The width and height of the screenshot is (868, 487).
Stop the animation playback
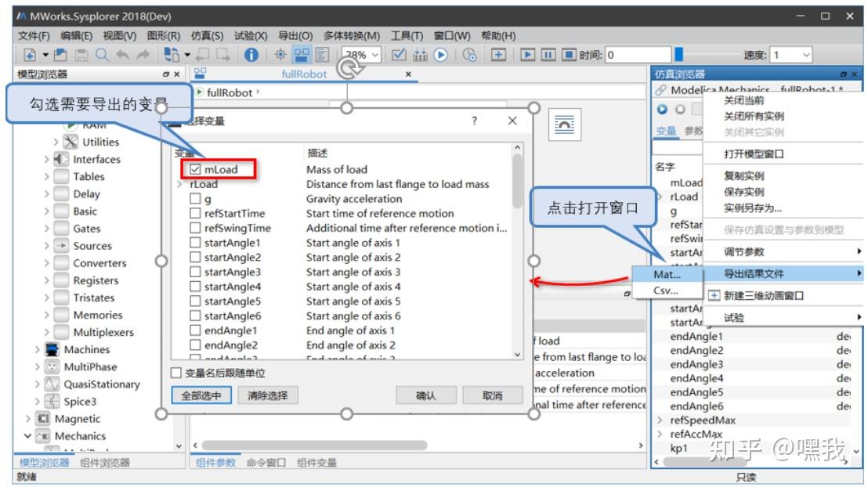tap(569, 55)
